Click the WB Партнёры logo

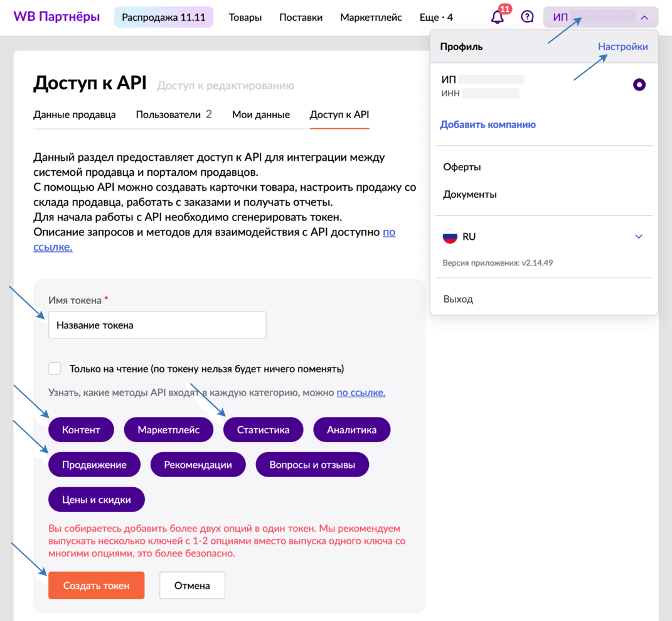click(56, 17)
